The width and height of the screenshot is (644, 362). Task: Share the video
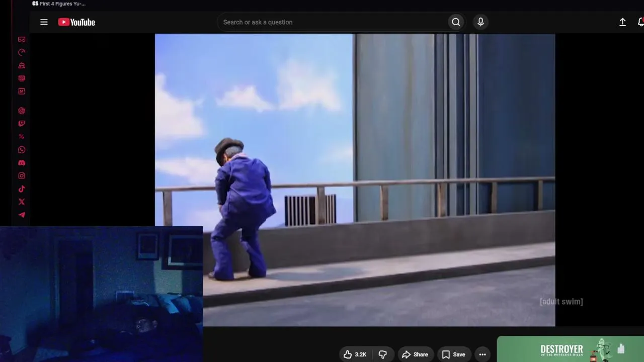(x=415, y=354)
